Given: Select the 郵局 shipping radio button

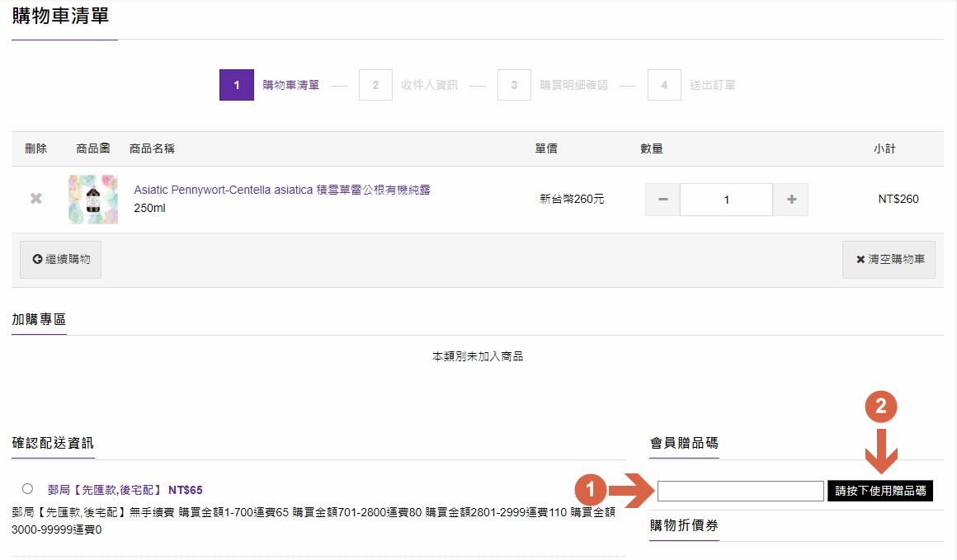Looking at the screenshot, I should 28,488.
